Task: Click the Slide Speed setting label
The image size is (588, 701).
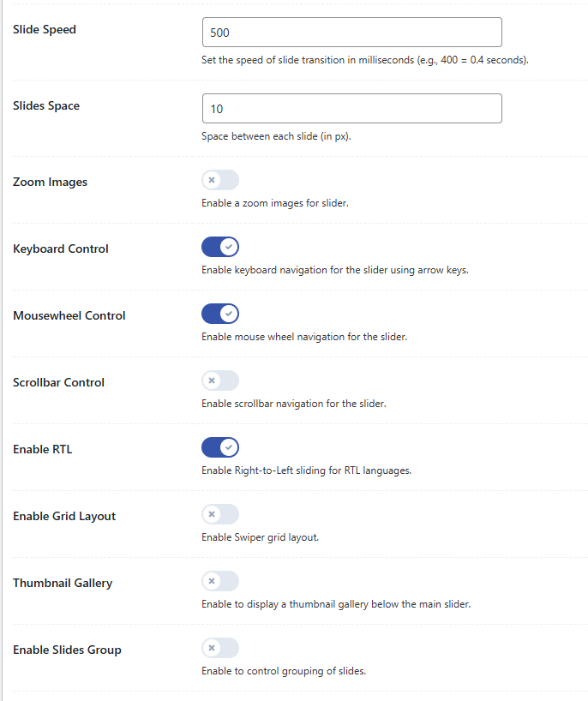Action: click(x=45, y=28)
